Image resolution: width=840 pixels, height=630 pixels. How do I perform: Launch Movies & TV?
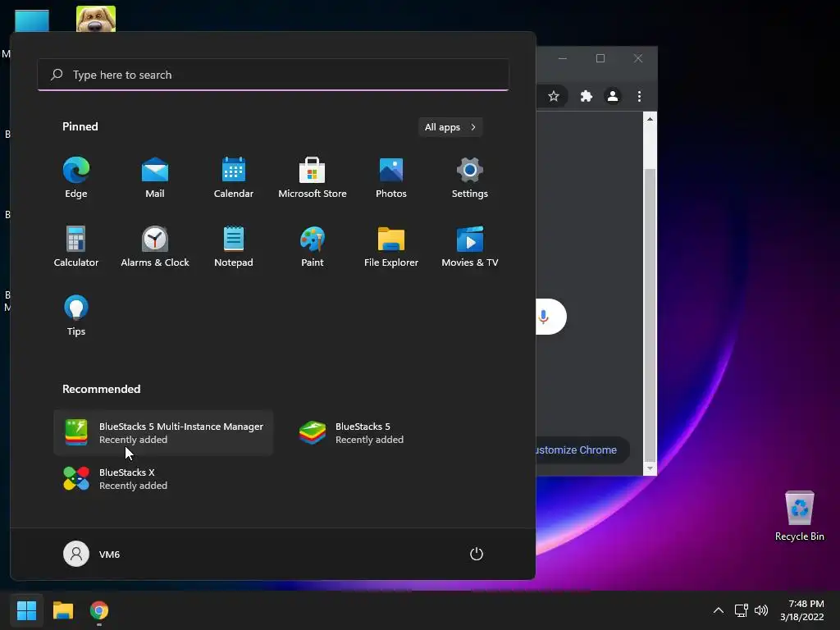coord(470,246)
